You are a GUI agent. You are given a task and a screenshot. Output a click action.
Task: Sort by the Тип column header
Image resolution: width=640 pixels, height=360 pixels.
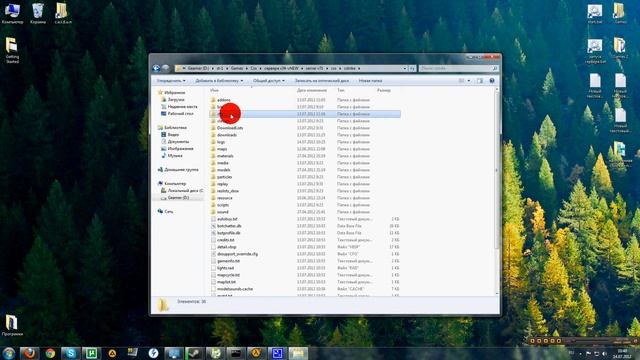point(341,90)
